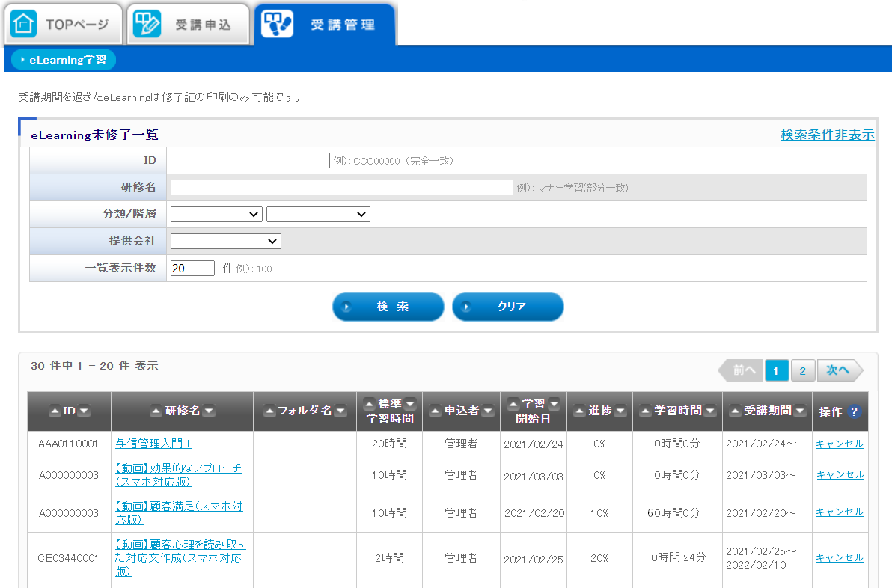The height and width of the screenshot is (588, 895).
Task: Sort フォルダ名 column descending arrow
Action: [340, 411]
